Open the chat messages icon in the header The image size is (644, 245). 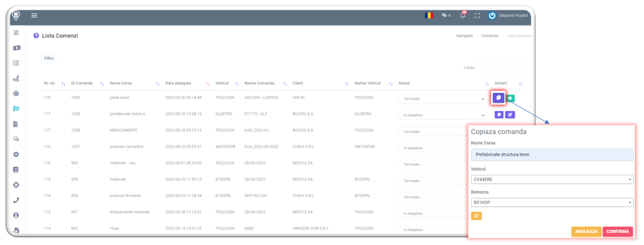[x=445, y=16]
